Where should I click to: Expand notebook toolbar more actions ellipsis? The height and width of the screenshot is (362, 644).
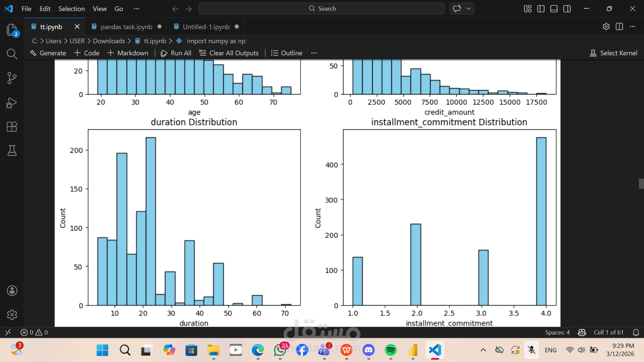314,53
